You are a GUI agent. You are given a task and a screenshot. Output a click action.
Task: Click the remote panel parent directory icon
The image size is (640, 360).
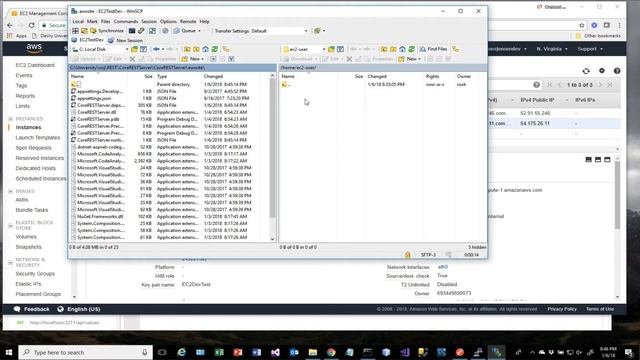click(x=384, y=49)
